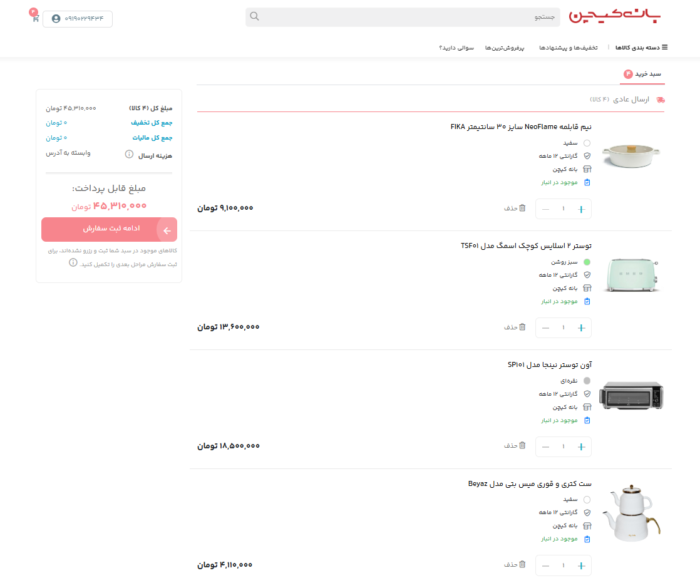The height and width of the screenshot is (588, 700).
Task: Click price ۱۸,۵۰۰,۰۰۰ تومان
Action: tap(229, 446)
